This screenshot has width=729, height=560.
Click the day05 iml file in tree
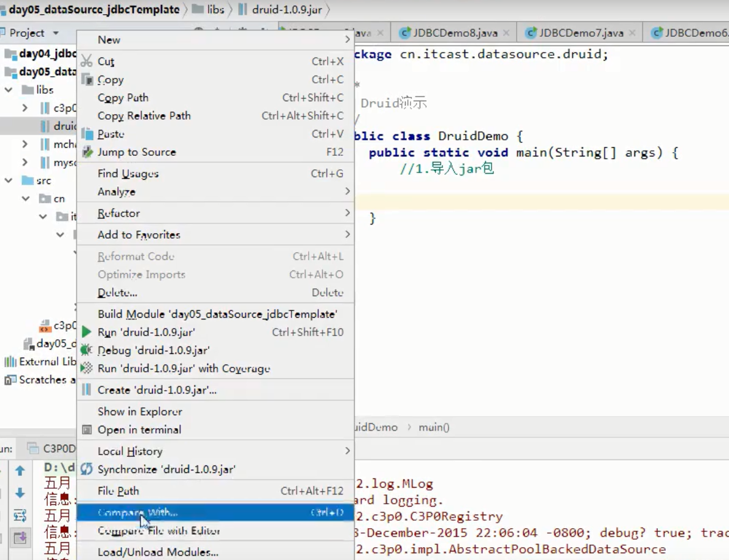click(50, 343)
